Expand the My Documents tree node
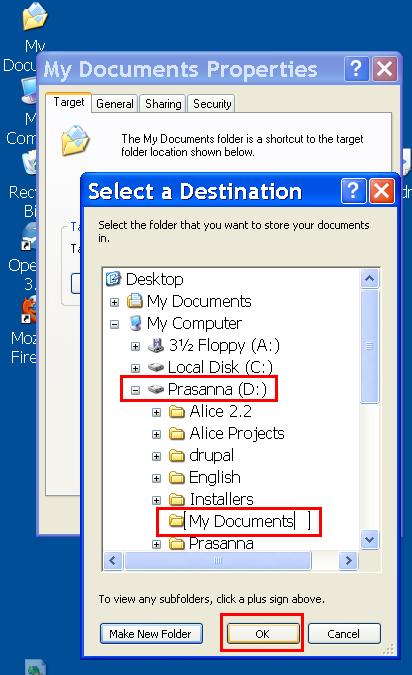412x675 pixels. (x=114, y=302)
